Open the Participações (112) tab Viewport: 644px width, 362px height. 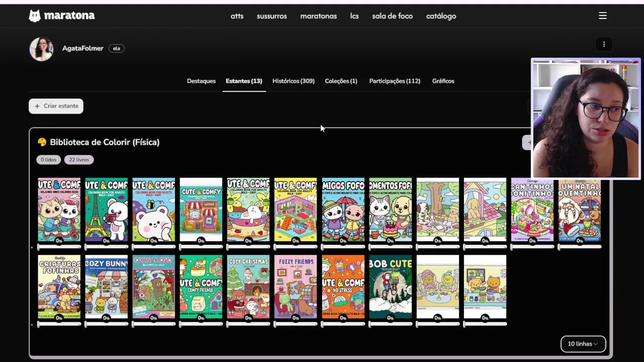(394, 81)
